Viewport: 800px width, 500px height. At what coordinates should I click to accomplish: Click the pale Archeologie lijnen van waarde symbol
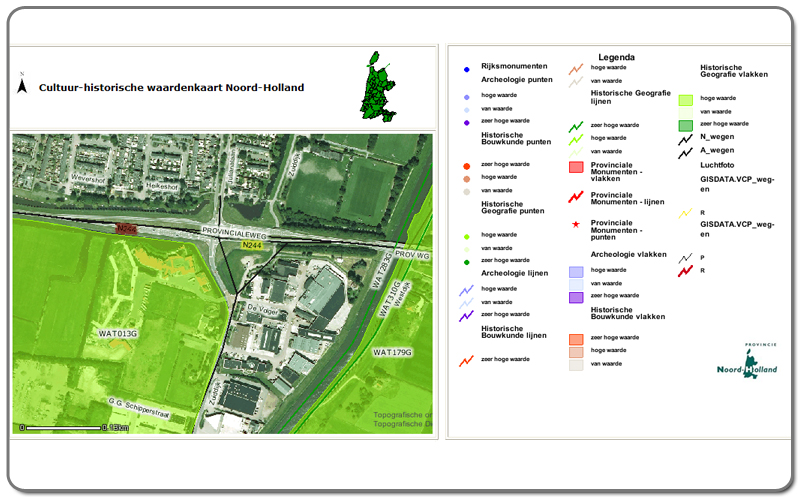466,304
